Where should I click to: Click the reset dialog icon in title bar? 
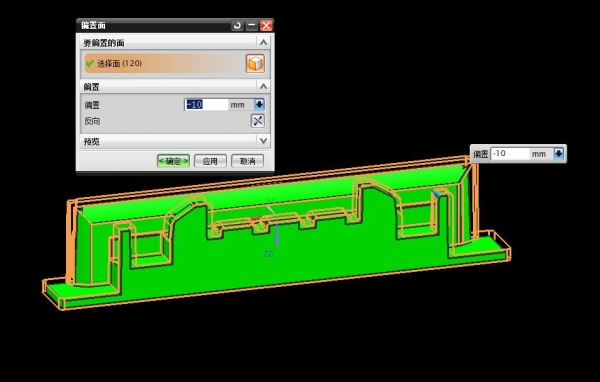[237, 26]
